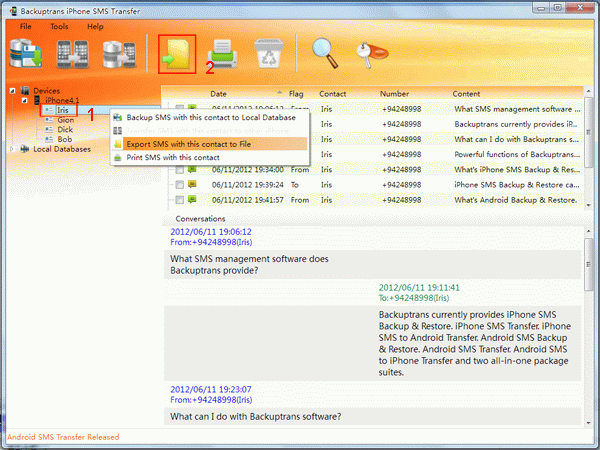
Task: Click the contact icon beside Gion
Action: (x=49, y=120)
